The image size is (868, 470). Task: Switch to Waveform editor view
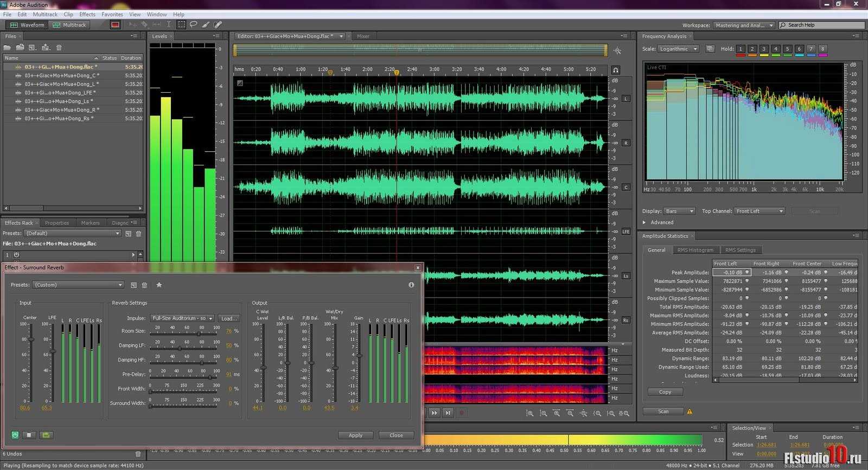coord(27,25)
